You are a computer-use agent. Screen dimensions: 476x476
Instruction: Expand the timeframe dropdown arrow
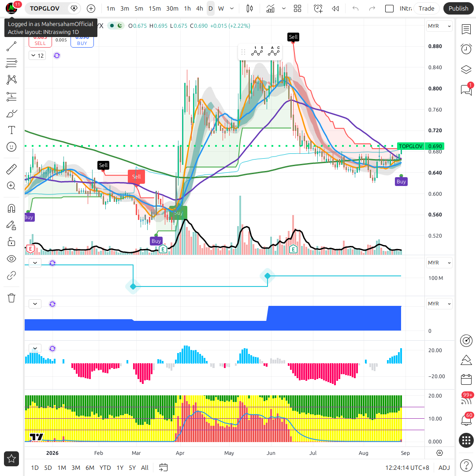pyautogui.click(x=232, y=8)
